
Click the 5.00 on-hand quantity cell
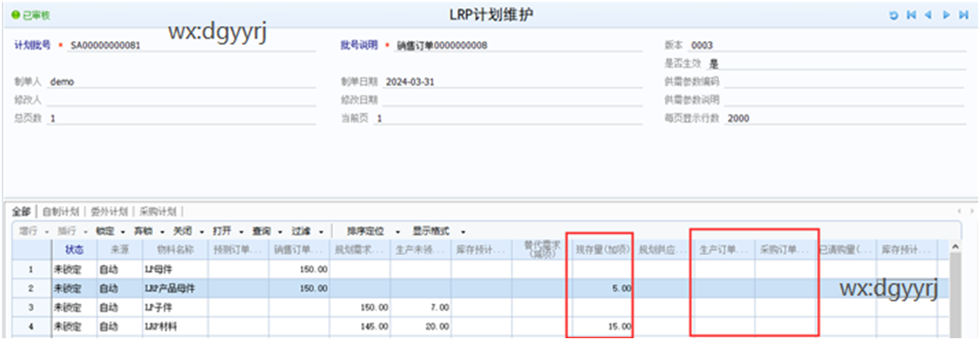coord(603,288)
